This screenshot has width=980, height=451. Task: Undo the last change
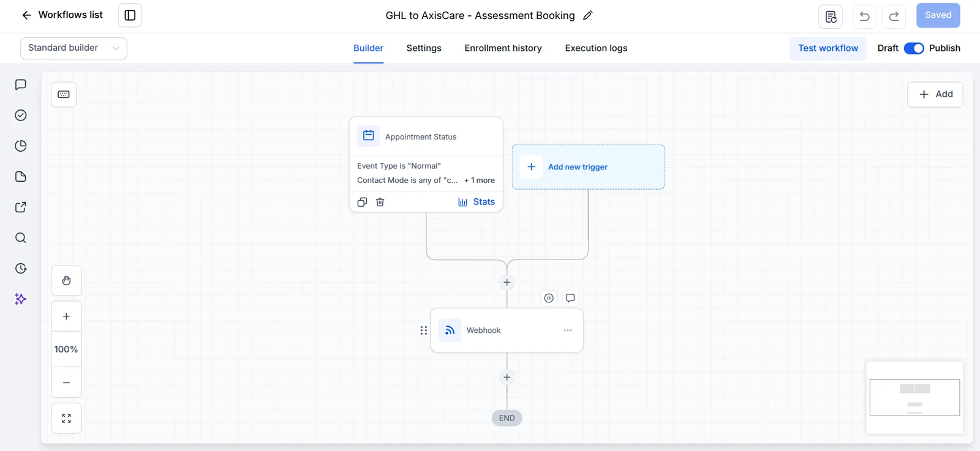tap(864, 17)
